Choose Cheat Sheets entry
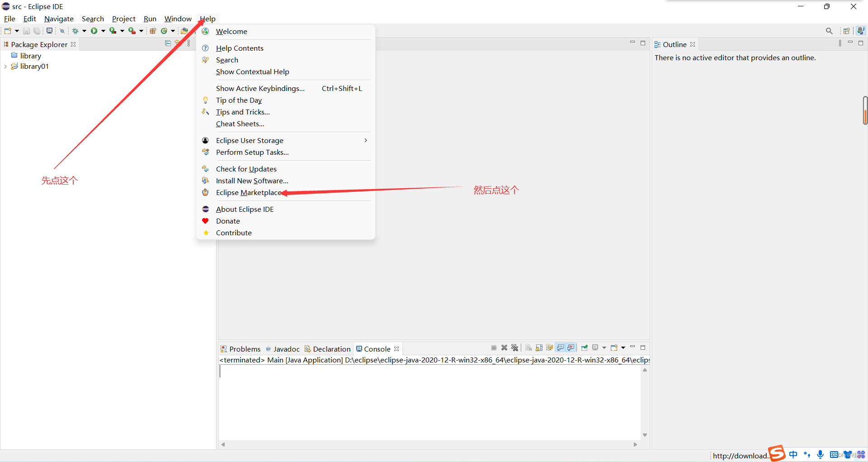This screenshot has height=462, width=868. pos(285,124)
